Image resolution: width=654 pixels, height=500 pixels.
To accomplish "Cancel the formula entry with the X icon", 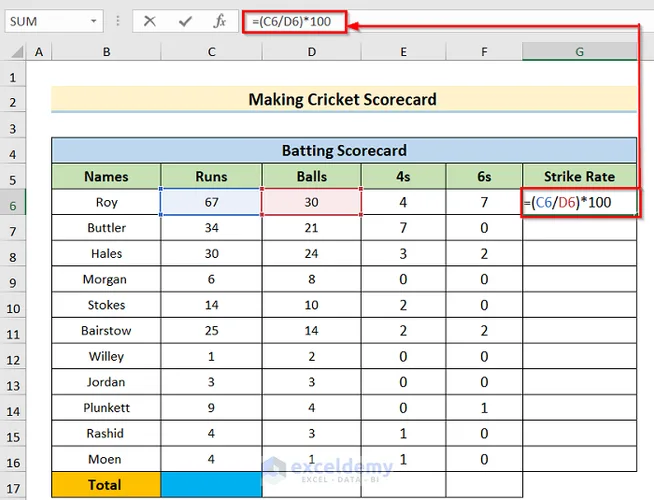I will pos(149,21).
